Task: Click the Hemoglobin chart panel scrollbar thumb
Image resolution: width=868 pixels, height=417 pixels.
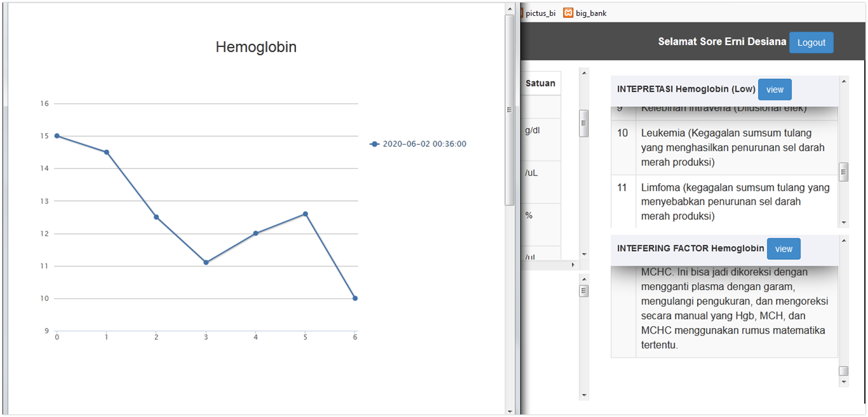Action: click(510, 109)
